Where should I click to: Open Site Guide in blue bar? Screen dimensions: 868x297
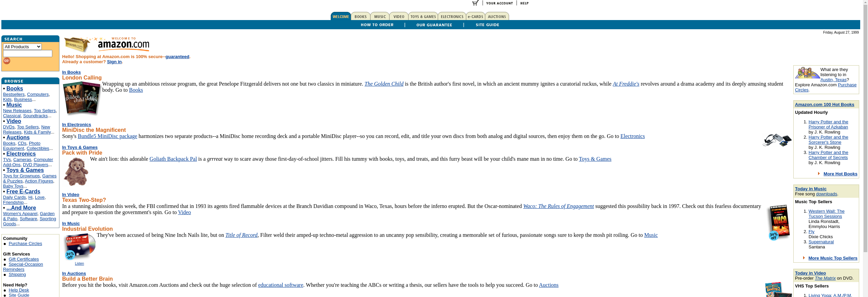[487, 25]
